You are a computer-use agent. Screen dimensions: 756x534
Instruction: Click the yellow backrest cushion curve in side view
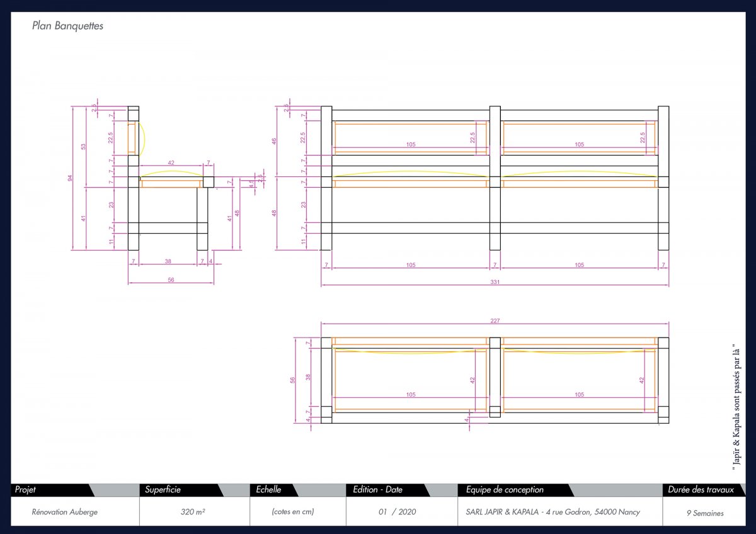(144, 138)
